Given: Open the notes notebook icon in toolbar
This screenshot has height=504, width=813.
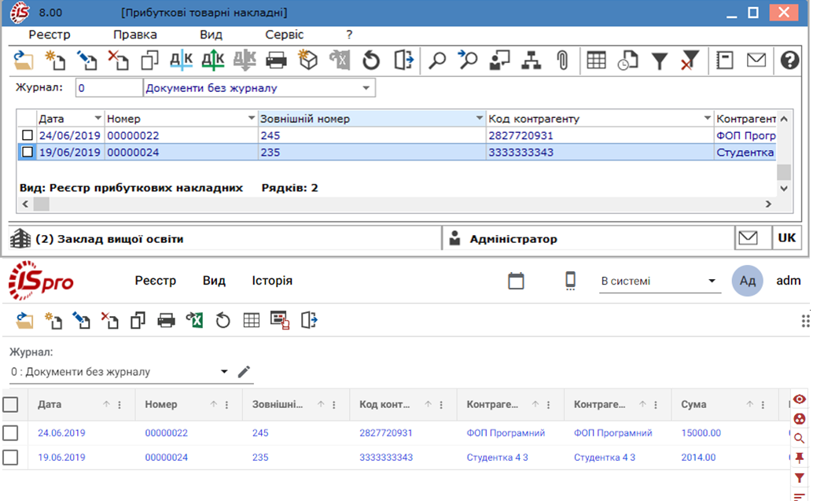Looking at the screenshot, I should (x=724, y=60).
